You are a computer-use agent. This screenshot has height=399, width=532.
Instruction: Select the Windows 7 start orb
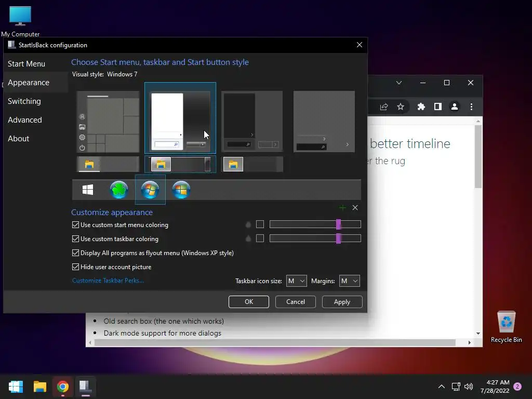150,190
